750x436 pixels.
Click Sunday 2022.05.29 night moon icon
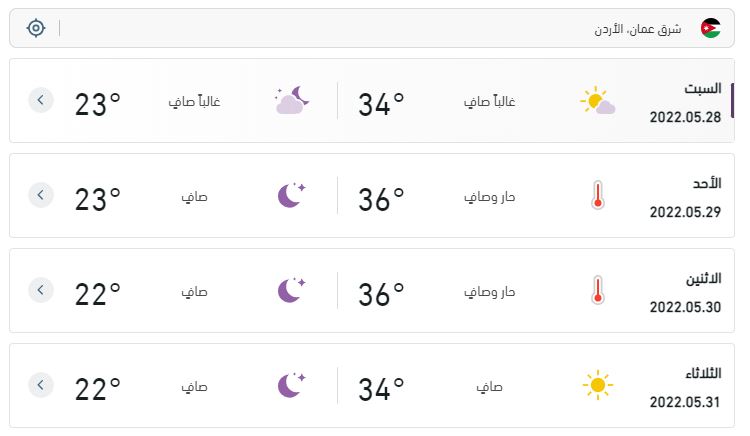click(x=291, y=195)
